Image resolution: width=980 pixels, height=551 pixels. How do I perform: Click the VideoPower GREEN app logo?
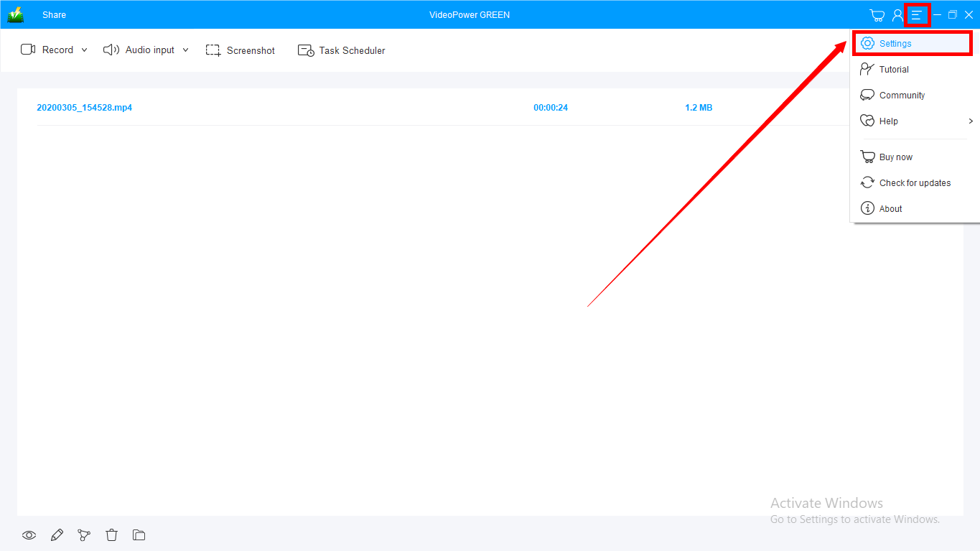[15, 15]
